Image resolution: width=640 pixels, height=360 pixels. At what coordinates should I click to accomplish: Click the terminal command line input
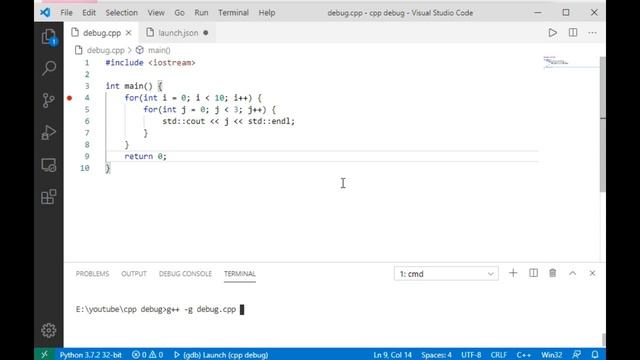coord(242,309)
